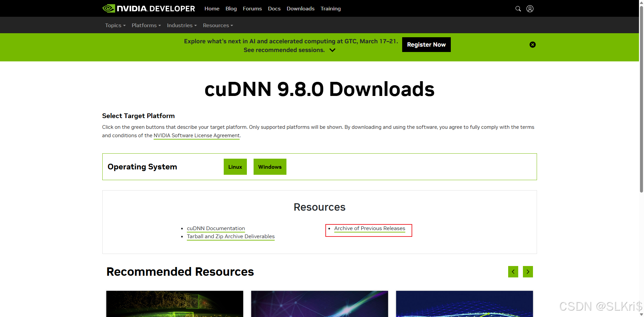Go to Home in top navigation
Viewport: 644px width, 317px height.
[x=212, y=9]
